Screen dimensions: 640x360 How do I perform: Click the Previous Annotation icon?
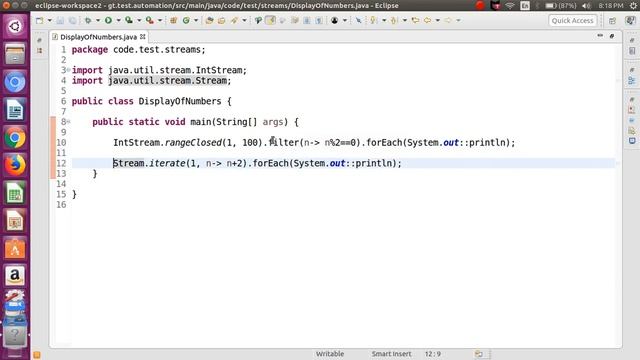[394, 20]
